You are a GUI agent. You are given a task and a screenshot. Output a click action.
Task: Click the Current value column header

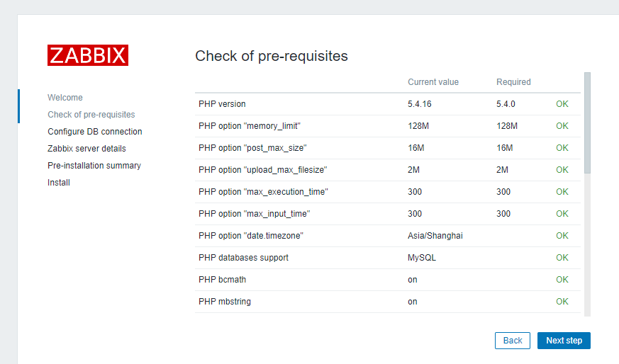pos(433,82)
